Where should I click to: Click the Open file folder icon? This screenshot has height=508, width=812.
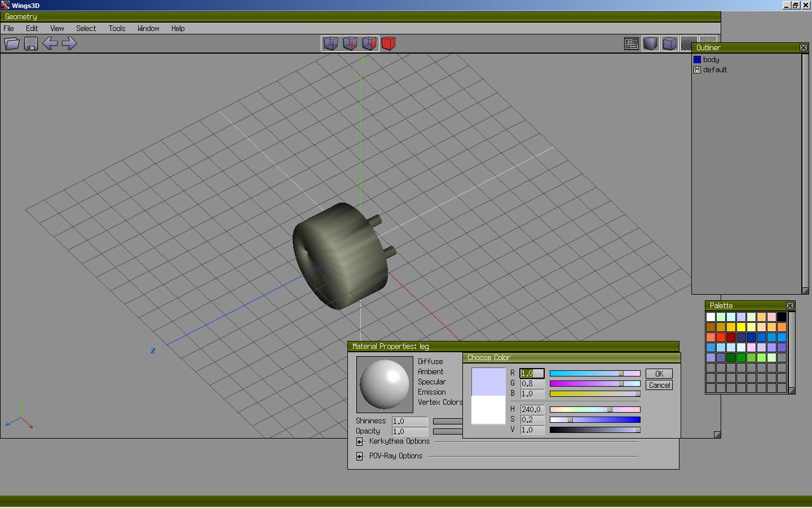coord(12,43)
